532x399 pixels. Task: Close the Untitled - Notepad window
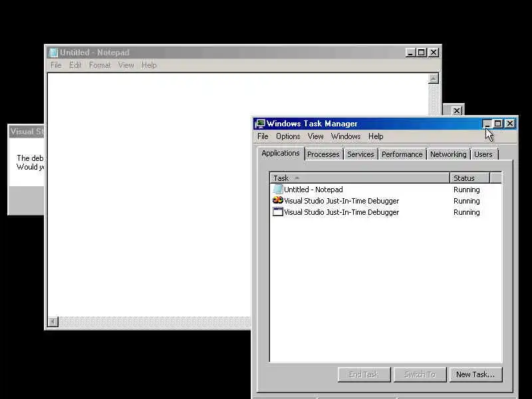(434, 53)
